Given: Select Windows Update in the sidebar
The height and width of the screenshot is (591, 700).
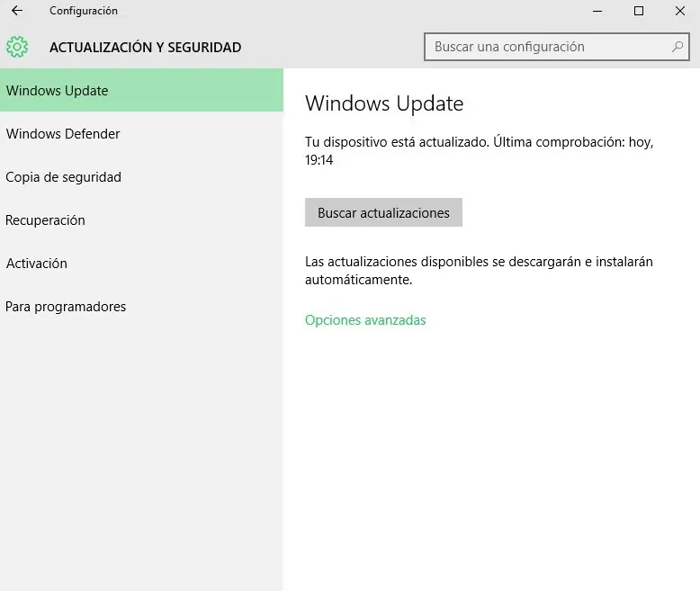Looking at the screenshot, I should [141, 90].
